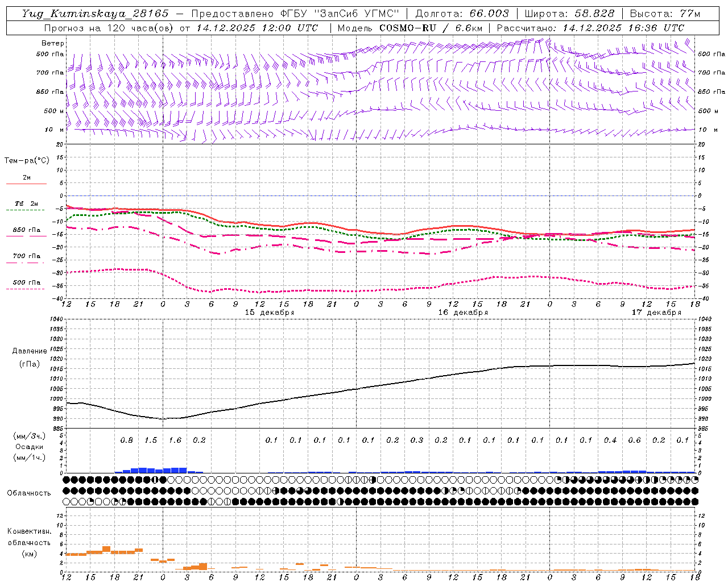Click the 17 декабря date label
This screenshot has width=728, height=582.
coord(656,313)
